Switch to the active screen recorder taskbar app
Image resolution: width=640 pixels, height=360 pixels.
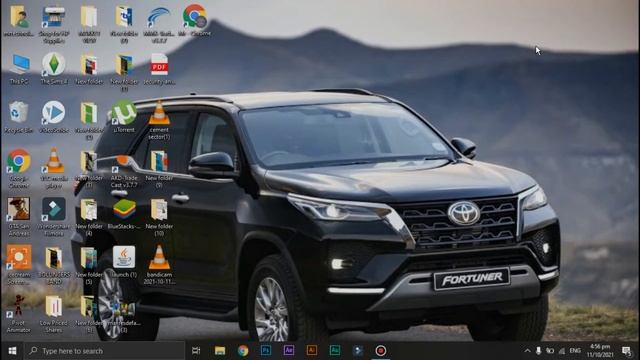pyautogui.click(x=380, y=351)
